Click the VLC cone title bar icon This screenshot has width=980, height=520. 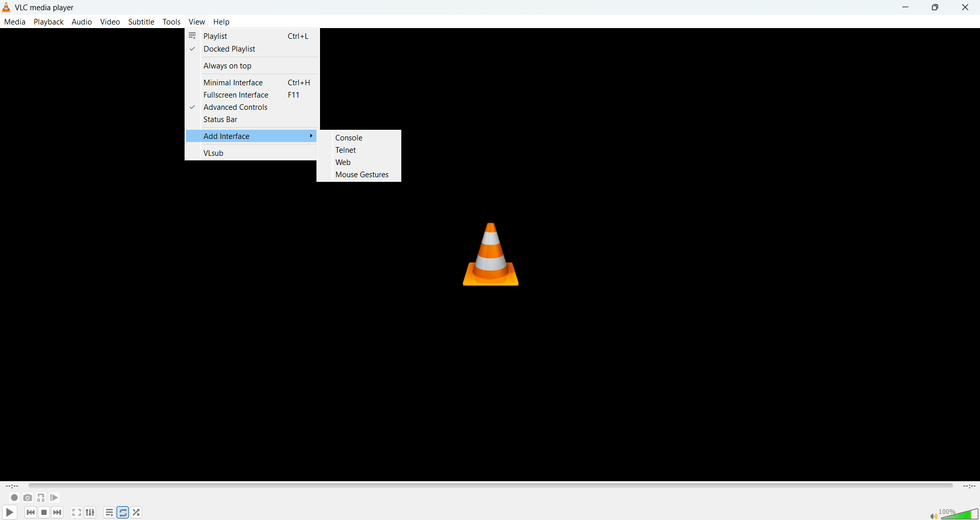[6, 7]
